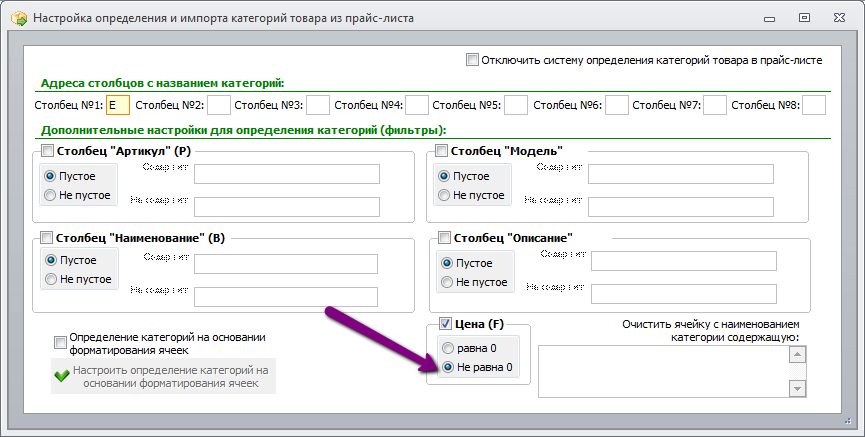Click the Содержит field in the Наименование group
The width and height of the screenshot is (865, 437).
286,264
